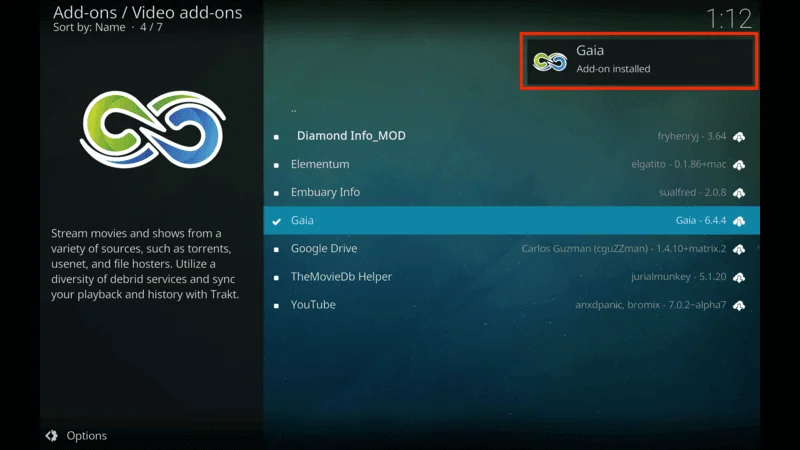Click cloud download icon in Gaia row
This screenshot has width=800, height=450.
[x=739, y=221]
